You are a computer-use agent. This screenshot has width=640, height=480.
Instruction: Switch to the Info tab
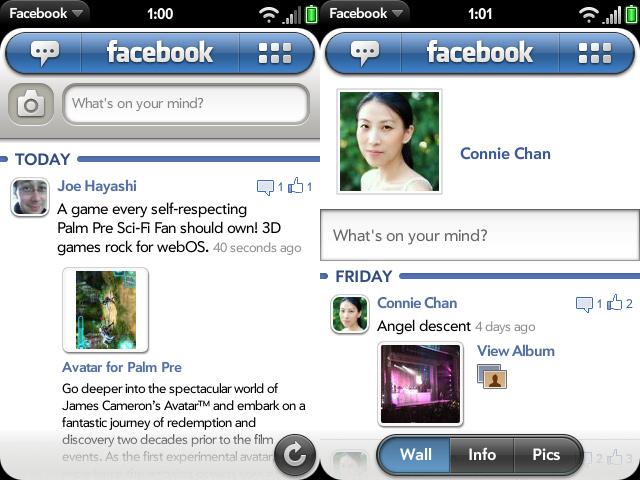point(482,455)
